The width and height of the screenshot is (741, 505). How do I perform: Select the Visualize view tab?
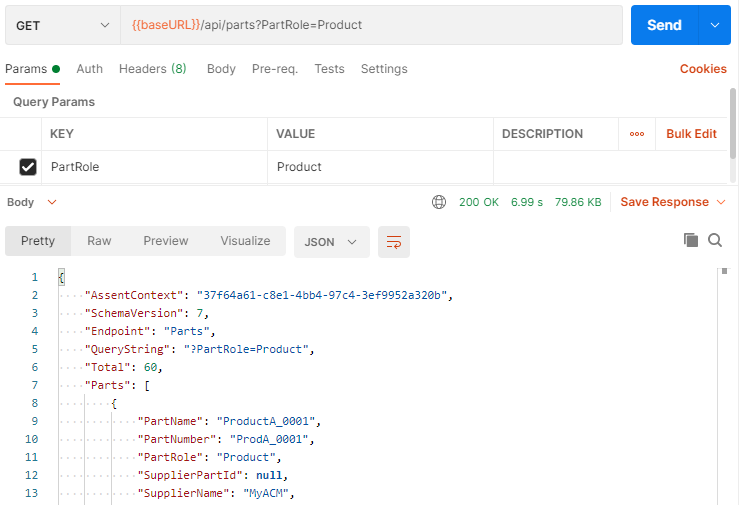(x=245, y=241)
